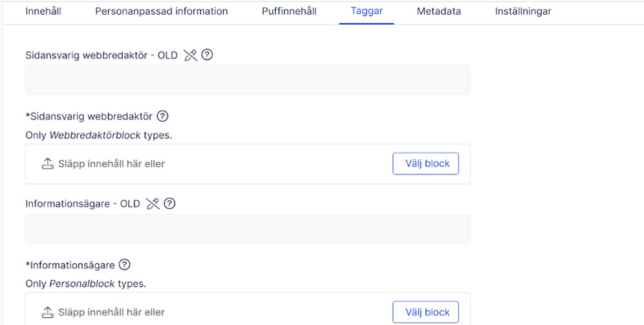Open help for *Informationsägare field
Screen dimensions: 644x325
pyautogui.click(x=124, y=265)
